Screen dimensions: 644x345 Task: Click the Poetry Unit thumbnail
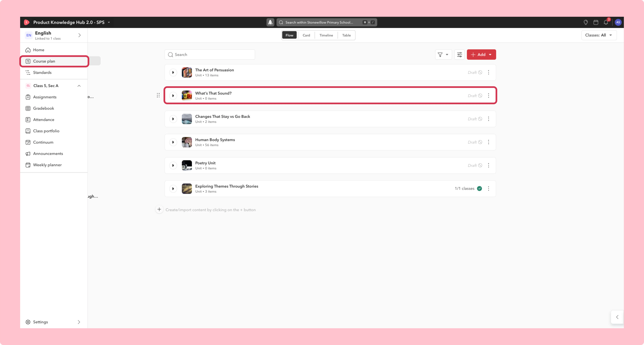187,165
